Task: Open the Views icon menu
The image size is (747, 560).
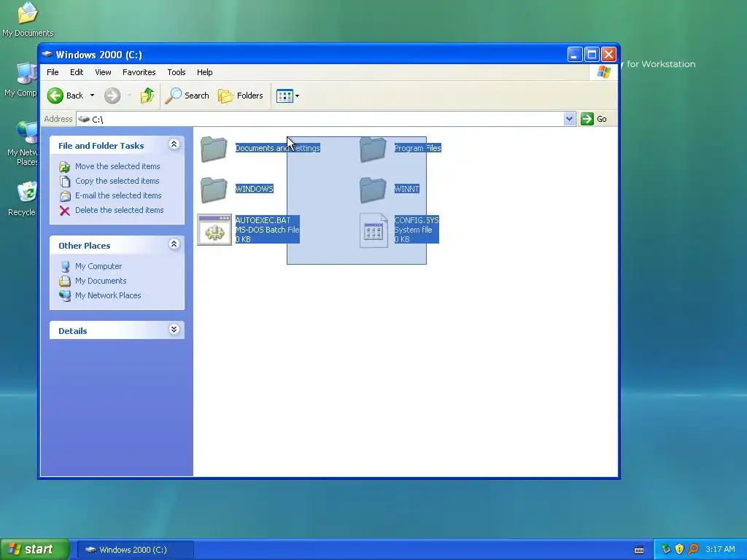Action: point(287,96)
